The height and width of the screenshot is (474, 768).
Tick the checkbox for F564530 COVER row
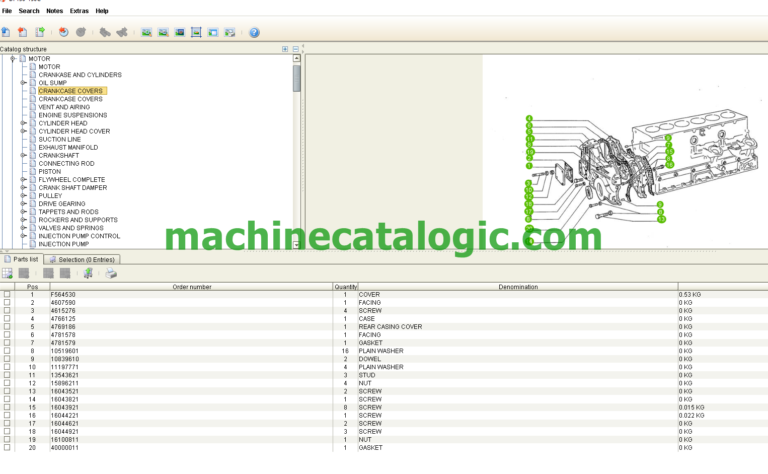pyautogui.click(x=7, y=294)
